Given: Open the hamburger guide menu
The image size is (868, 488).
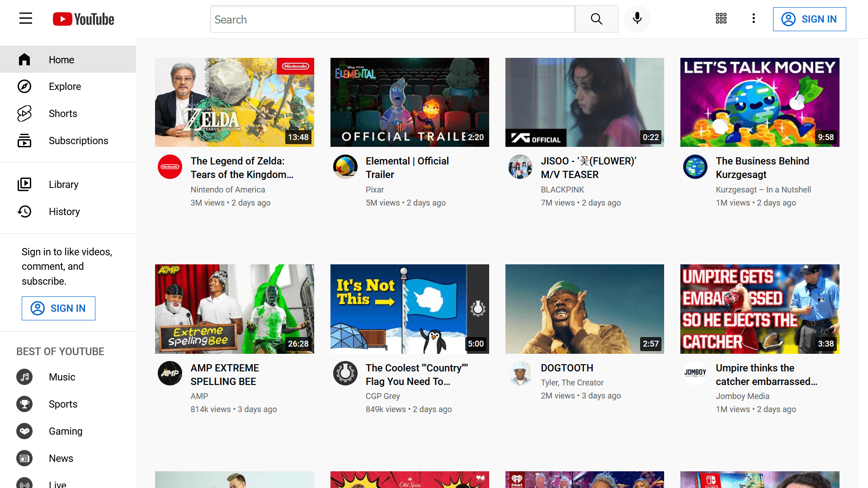Looking at the screenshot, I should [x=26, y=19].
